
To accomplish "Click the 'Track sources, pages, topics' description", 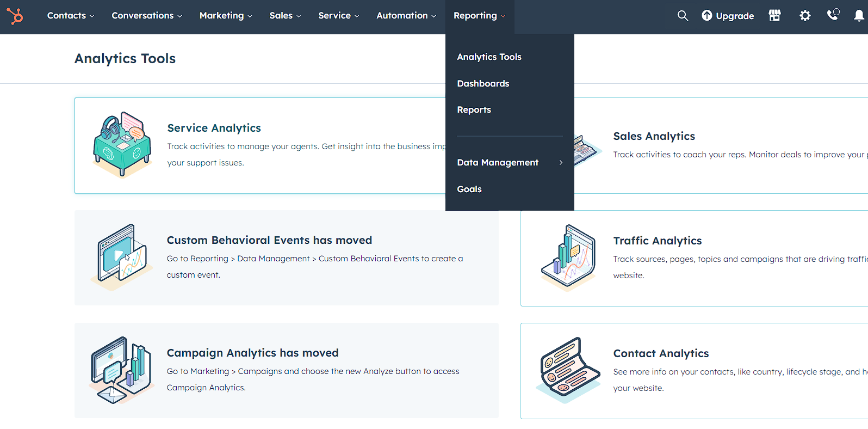I will tap(740, 267).
